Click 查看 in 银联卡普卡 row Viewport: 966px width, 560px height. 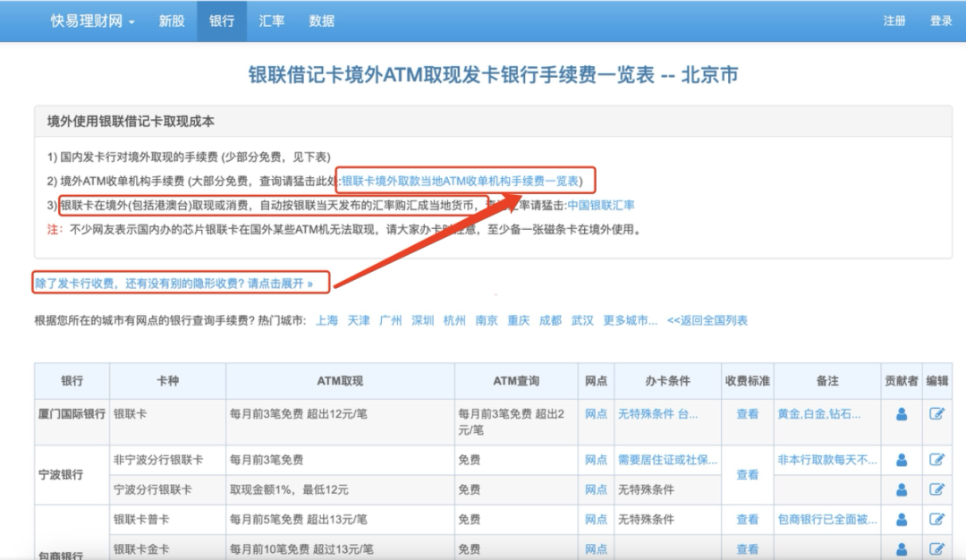click(747, 520)
